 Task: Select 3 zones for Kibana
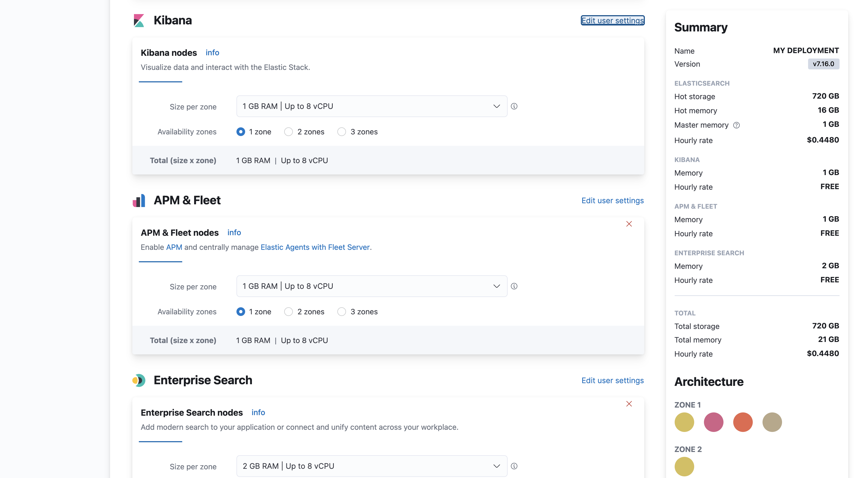coord(341,132)
